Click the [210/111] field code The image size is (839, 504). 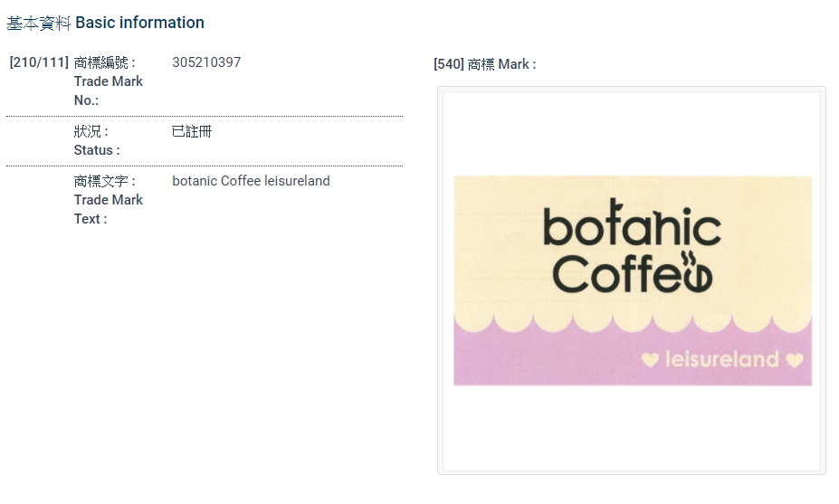[x=39, y=62]
